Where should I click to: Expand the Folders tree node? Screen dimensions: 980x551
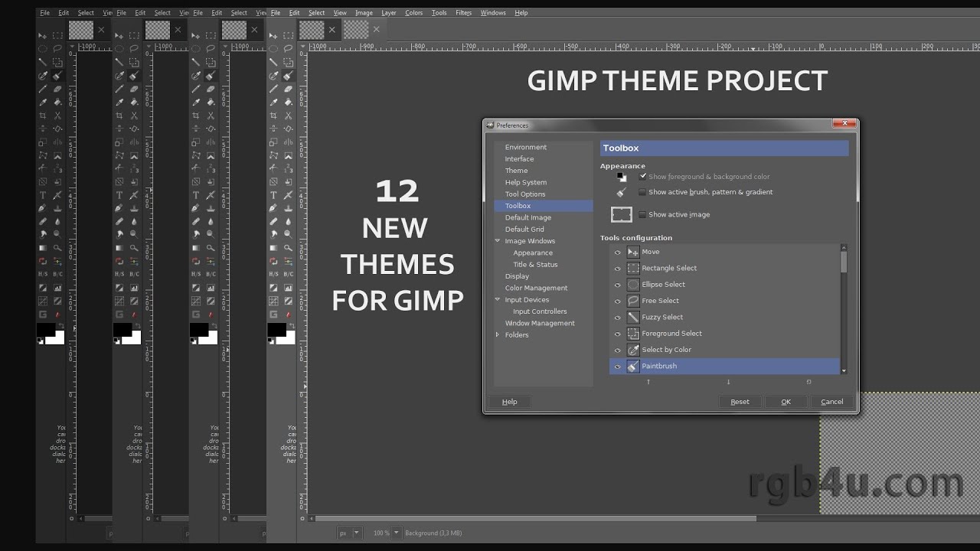coord(498,334)
